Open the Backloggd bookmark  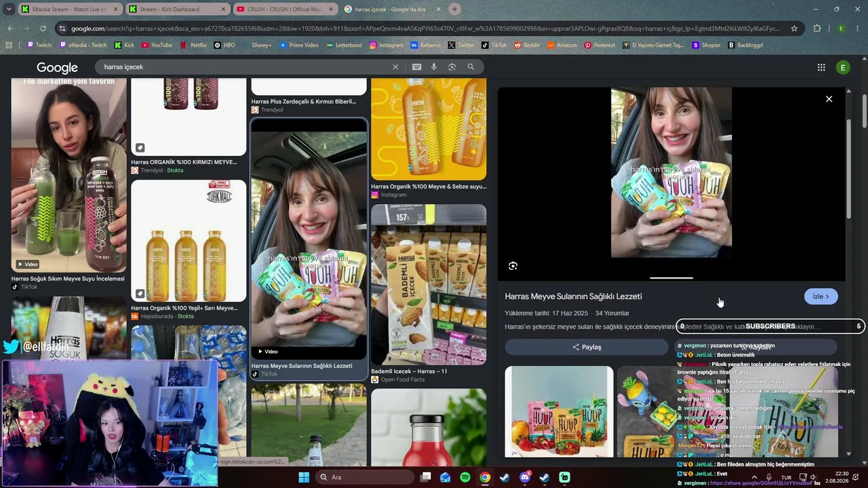click(746, 45)
